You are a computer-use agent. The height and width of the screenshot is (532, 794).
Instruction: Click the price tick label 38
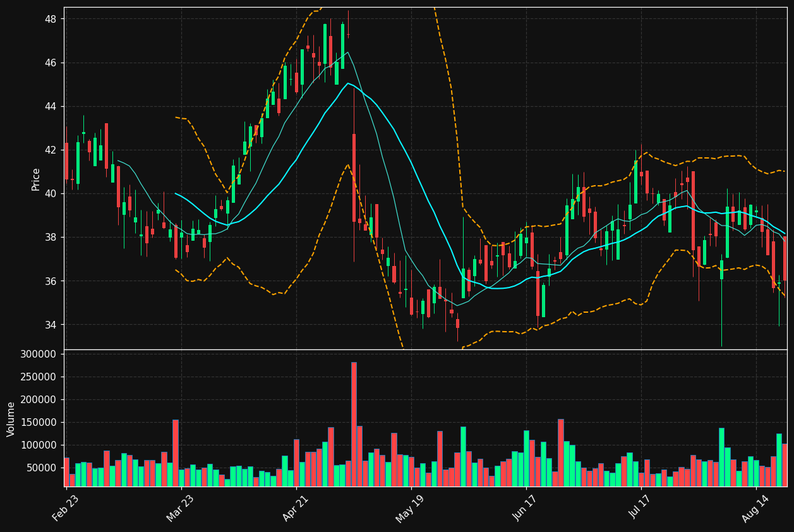51,237
